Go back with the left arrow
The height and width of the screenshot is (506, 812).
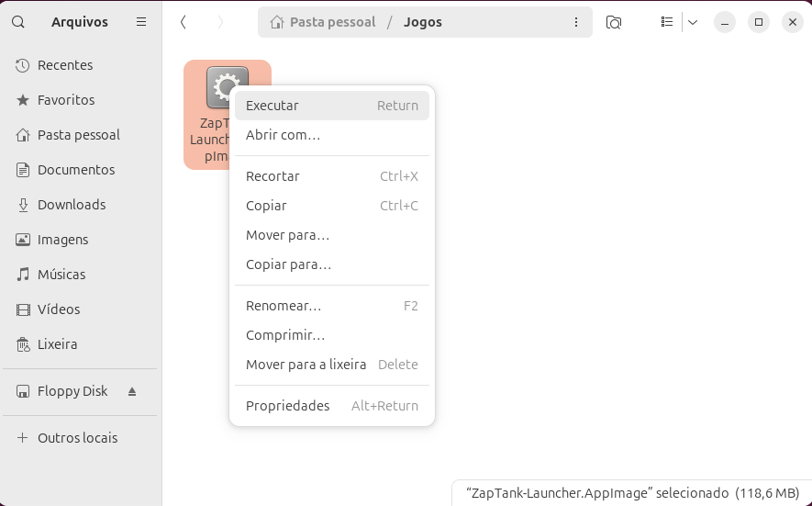click(184, 22)
